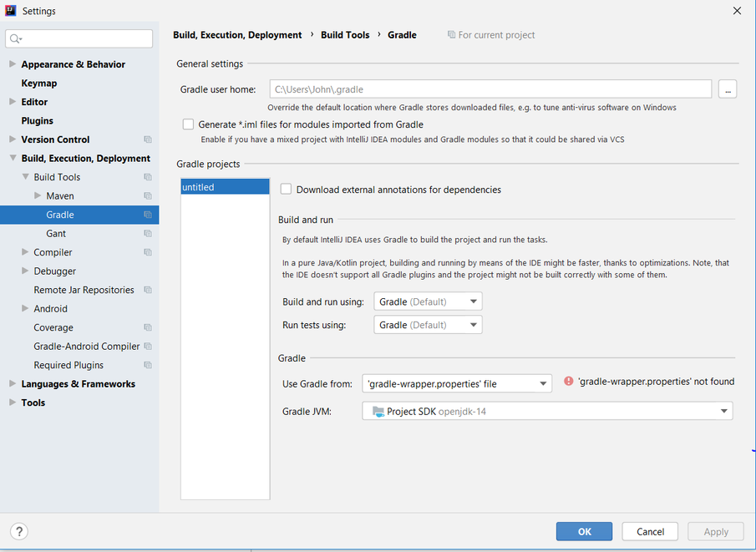Enable Generate *.iml files checkbox
The image size is (756, 552).
[x=188, y=124]
